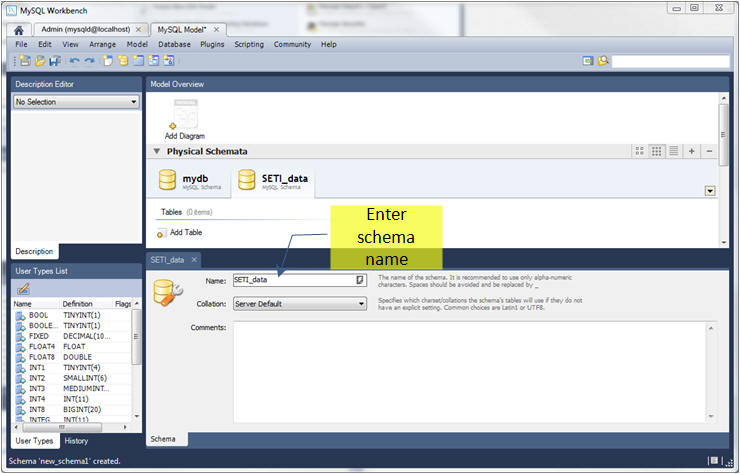The width and height of the screenshot is (740, 474).
Task: Click the third-from-right blue window toolbar icon
Action: coord(138,60)
